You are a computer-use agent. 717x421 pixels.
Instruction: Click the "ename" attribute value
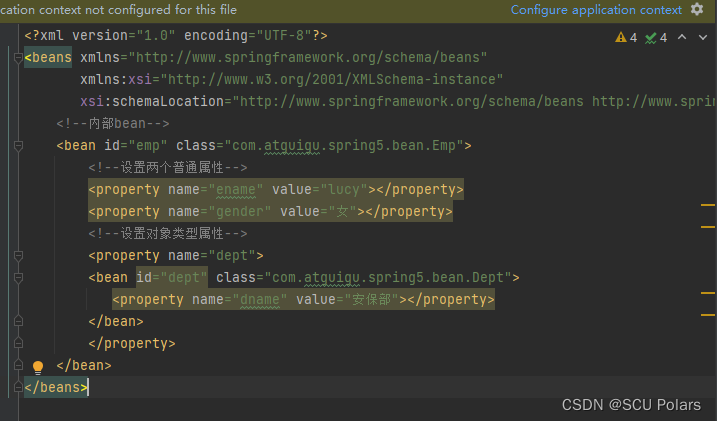236,189
